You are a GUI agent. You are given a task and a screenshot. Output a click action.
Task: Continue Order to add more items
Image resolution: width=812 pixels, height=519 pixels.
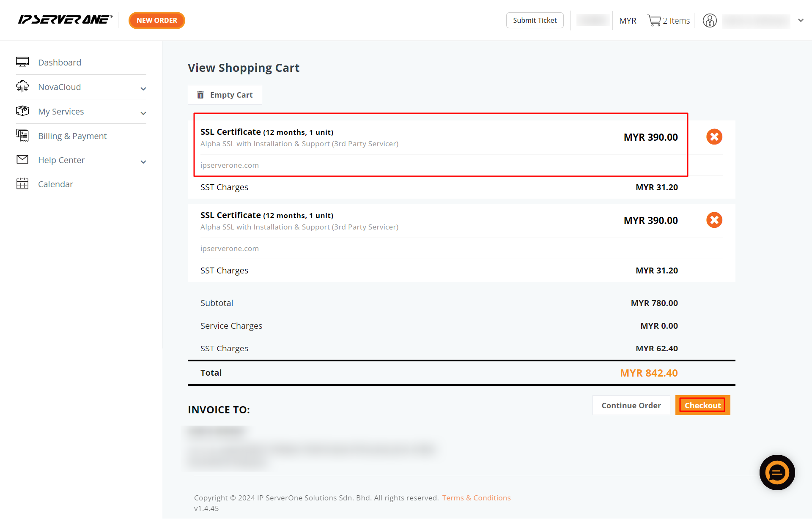(631, 405)
